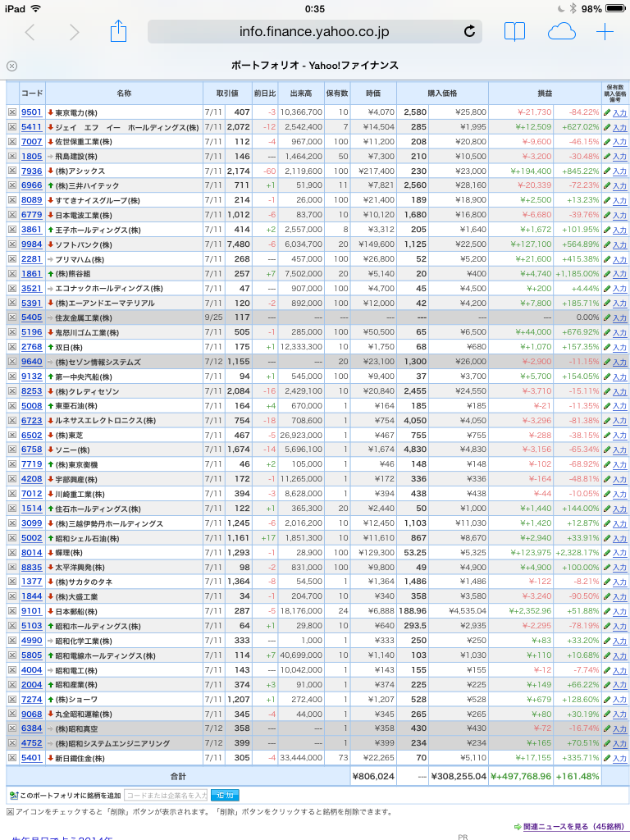
Task: Click edit pencil icon for row 8835
Action: pyautogui.click(x=607, y=568)
